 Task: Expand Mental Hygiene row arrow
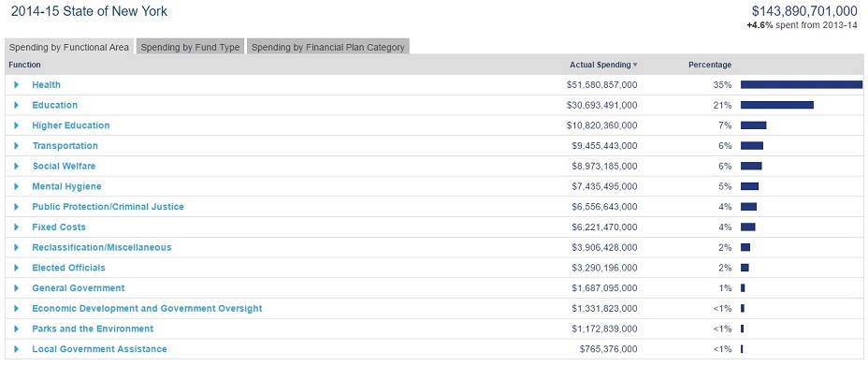coord(17,186)
